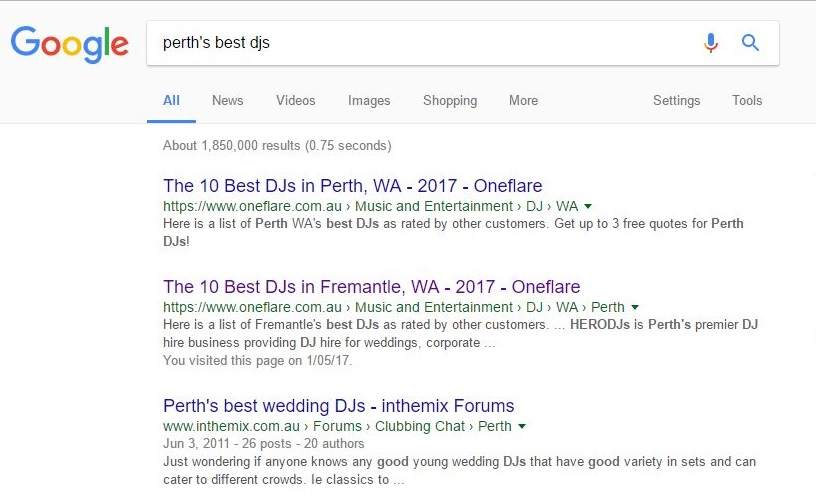Screen dimensions: 816x499
Task: Open the Videos tab
Action: (296, 100)
